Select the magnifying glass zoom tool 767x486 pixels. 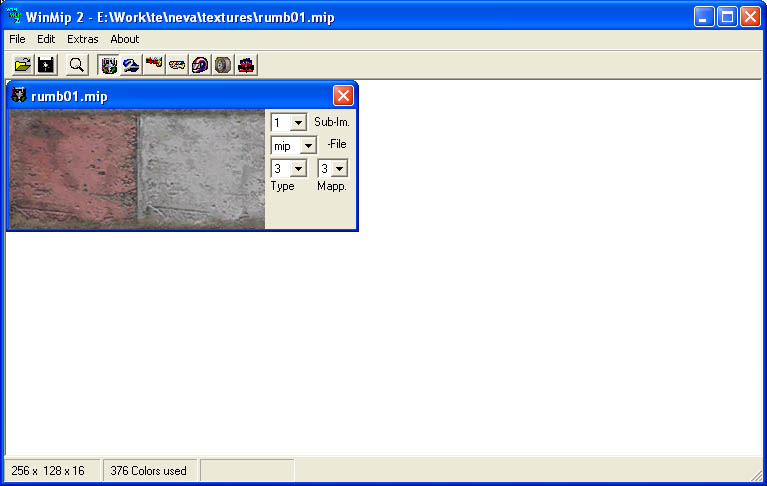[77, 65]
